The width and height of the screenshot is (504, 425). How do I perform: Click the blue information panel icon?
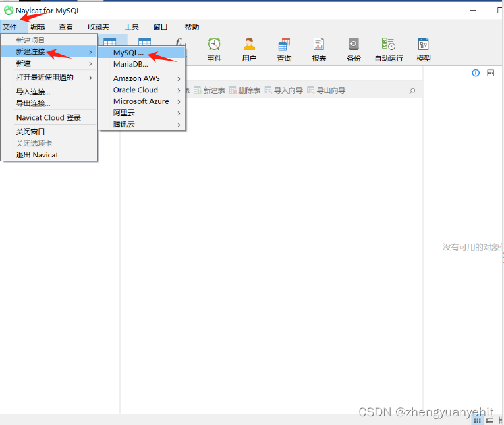click(x=476, y=73)
